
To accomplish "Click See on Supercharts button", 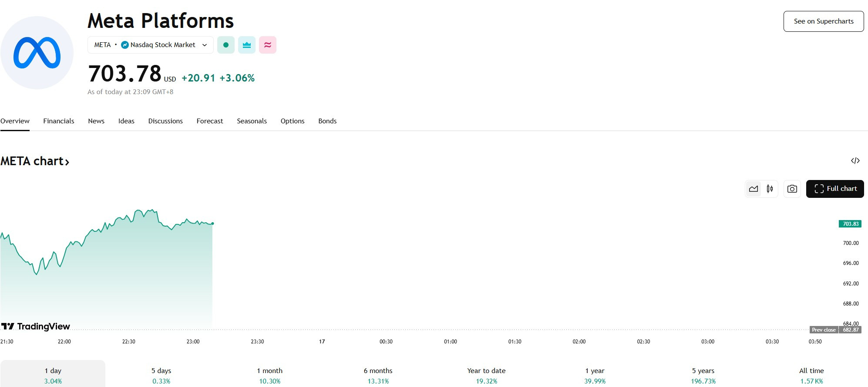I will (824, 21).
